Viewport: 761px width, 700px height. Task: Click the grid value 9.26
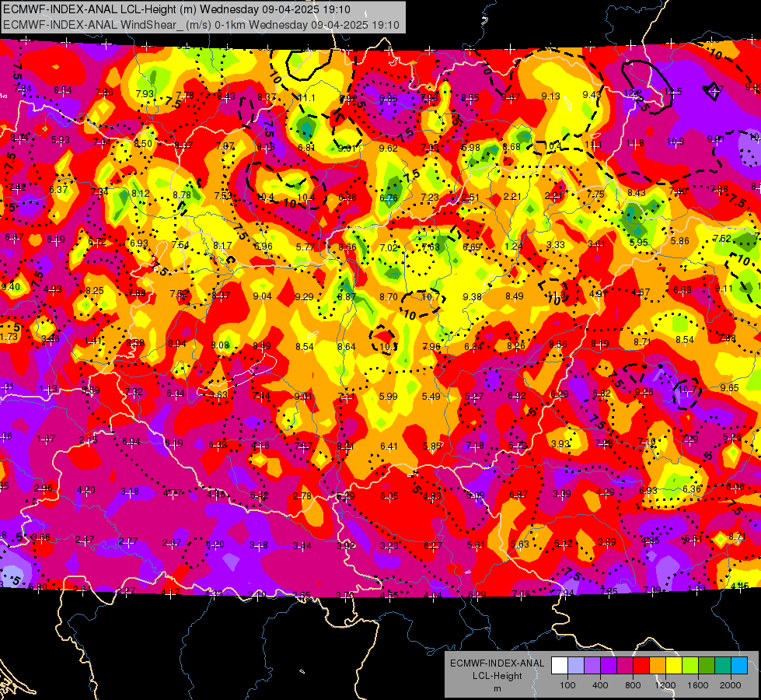644,391
